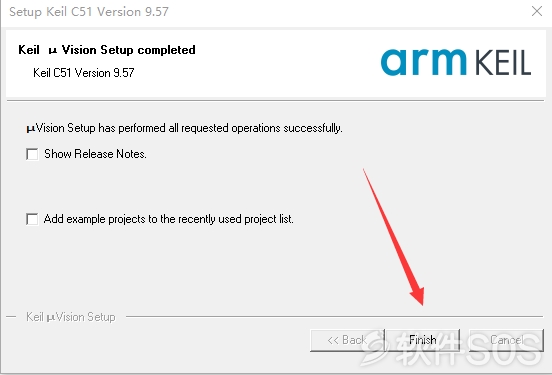552x375 pixels.
Task: Click the operations successfully message text
Action: [184, 128]
